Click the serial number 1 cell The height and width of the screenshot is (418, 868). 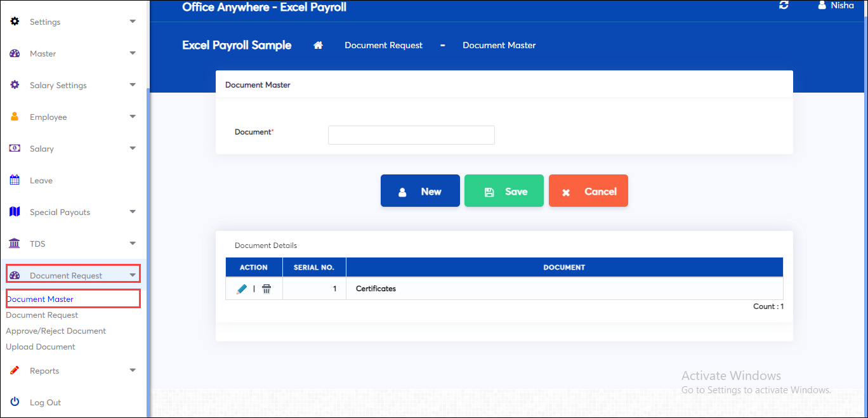[x=314, y=289]
